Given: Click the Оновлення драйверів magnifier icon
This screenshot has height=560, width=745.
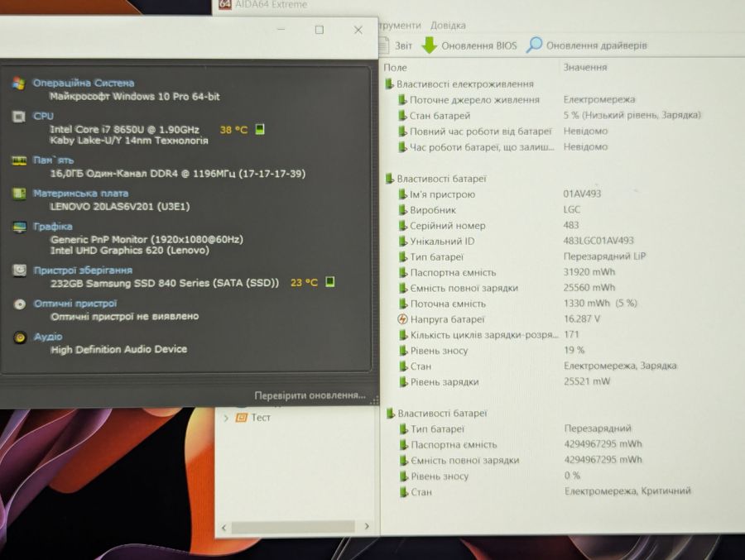Looking at the screenshot, I should coord(534,45).
